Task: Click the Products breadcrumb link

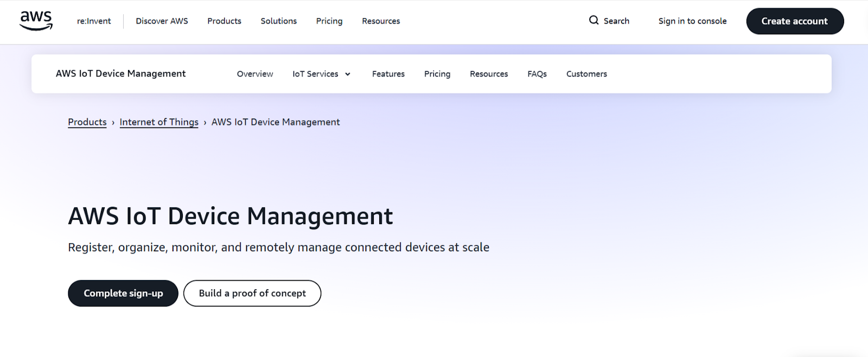Action: coord(87,122)
